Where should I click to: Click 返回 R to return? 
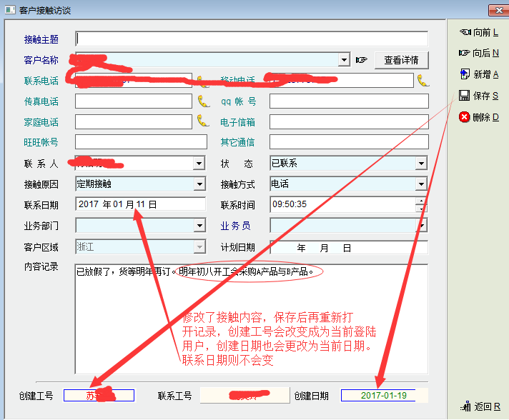click(481, 406)
